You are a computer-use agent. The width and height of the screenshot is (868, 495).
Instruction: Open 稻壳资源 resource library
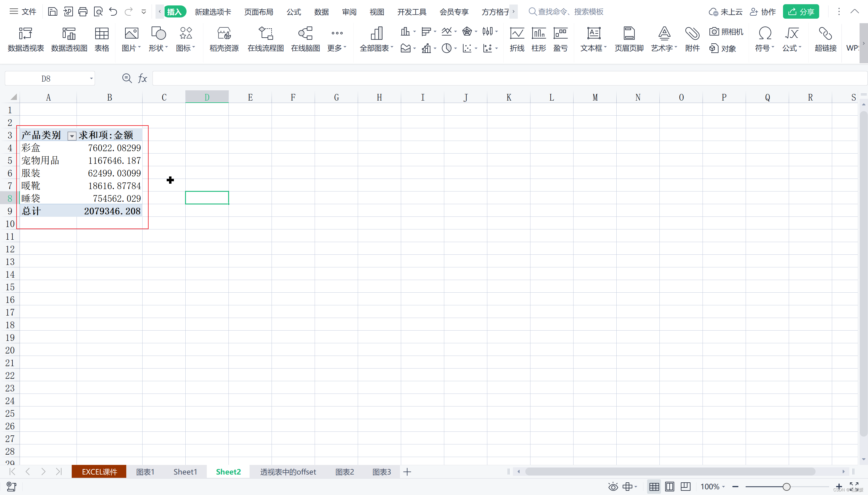pos(224,39)
